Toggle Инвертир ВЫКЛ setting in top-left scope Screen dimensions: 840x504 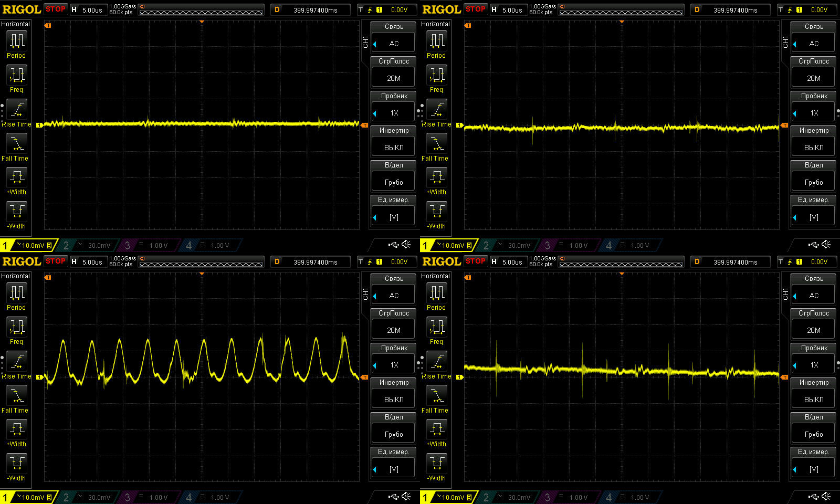[394, 148]
